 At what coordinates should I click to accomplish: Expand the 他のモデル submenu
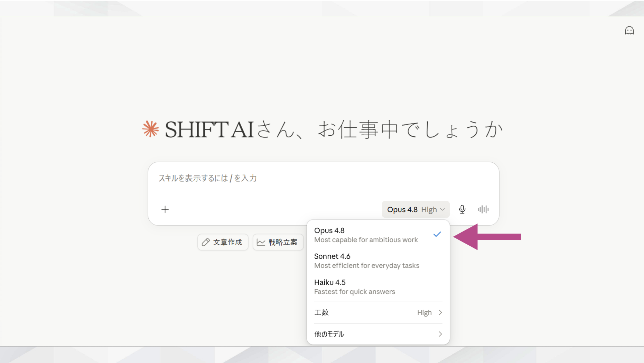click(x=378, y=334)
